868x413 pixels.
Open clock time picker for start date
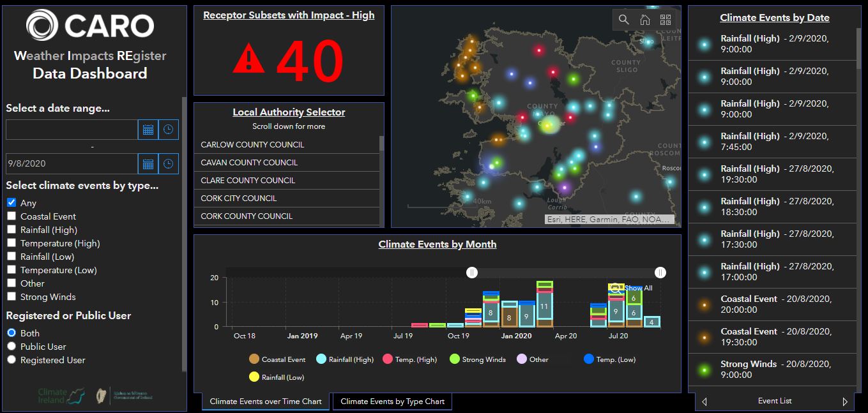(x=168, y=130)
